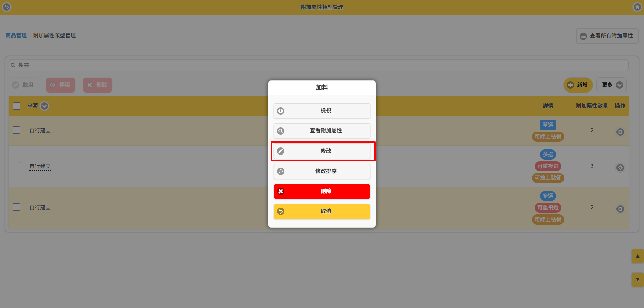The image size is (644, 308).
Task: Choose 查看附加屬性 from popup menu
Action: coord(322,131)
